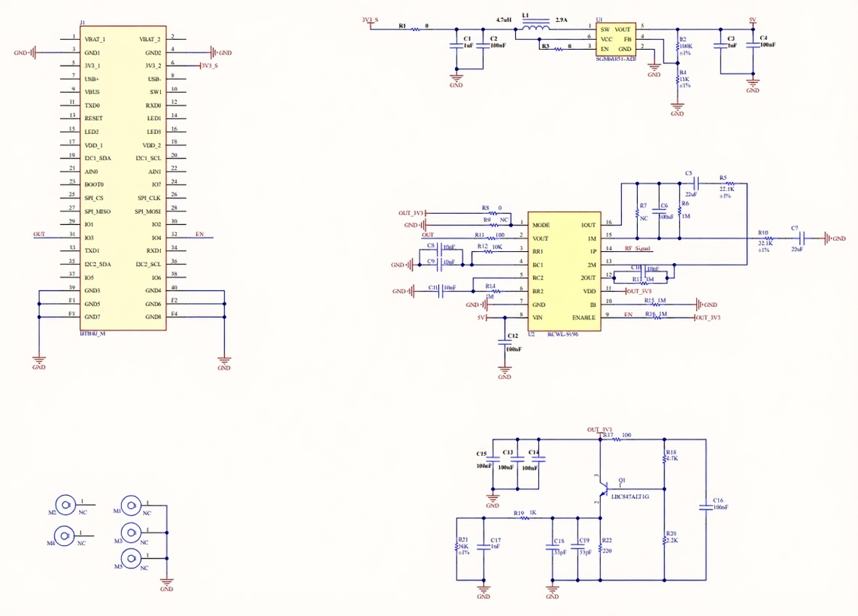858x616 pixels.
Task: Click the R19 1K resistor symbol
Action: coord(519,517)
